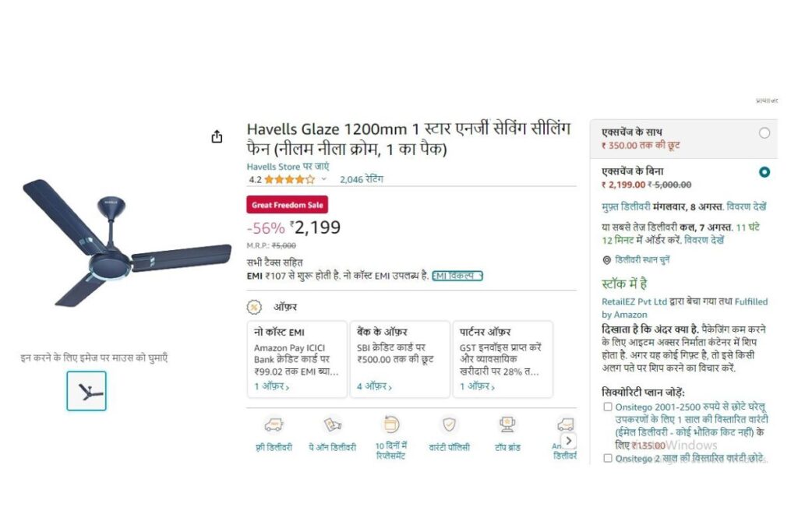798x532 pixels.
Task: Open the 2,046 ratings link
Action: pyautogui.click(x=362, y=179)
